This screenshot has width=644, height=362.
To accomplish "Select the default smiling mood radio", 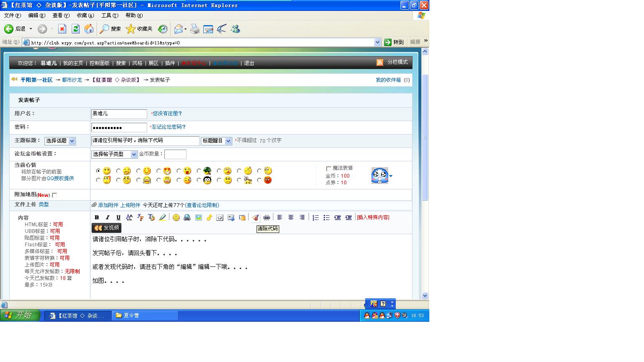I will pos(98,171).
